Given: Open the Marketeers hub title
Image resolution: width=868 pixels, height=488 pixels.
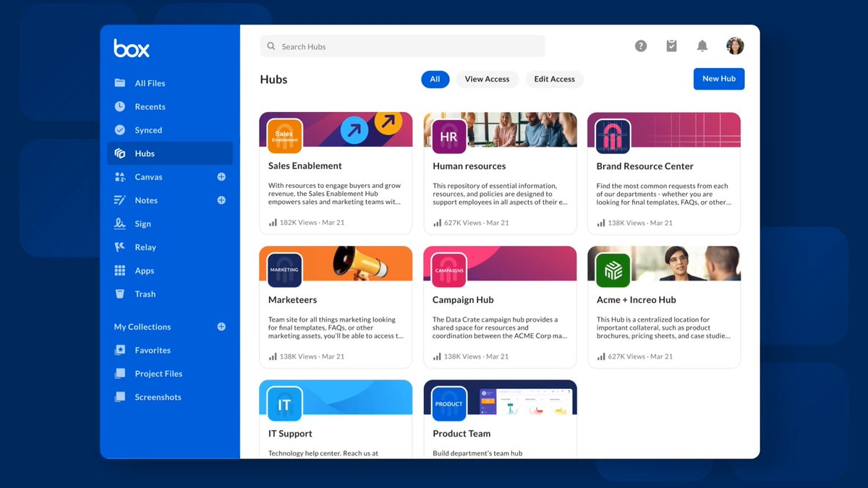Looking at the screenshot, I should coord(293,299).
